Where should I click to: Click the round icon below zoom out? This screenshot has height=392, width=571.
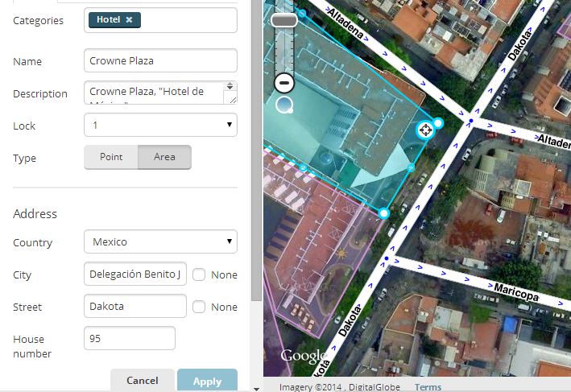pos(283,105)
